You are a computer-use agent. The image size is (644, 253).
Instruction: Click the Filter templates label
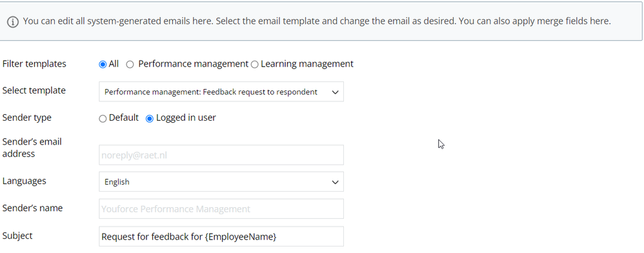(x=34, y=64)
